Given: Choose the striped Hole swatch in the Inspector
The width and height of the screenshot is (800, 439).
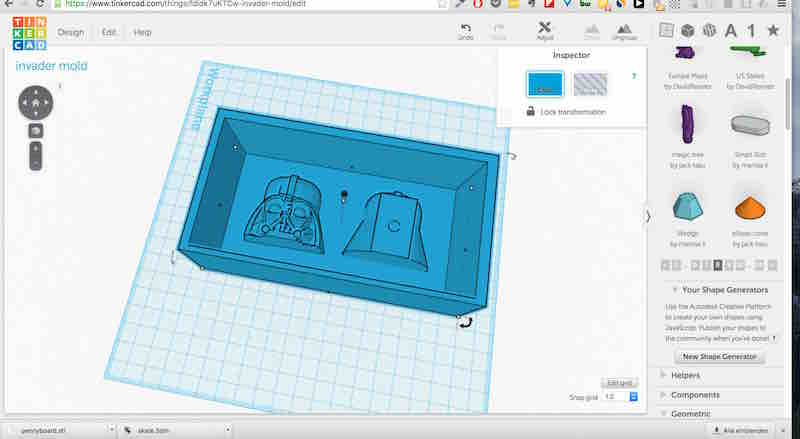Looking at the screenshot, I should (590, 84).
